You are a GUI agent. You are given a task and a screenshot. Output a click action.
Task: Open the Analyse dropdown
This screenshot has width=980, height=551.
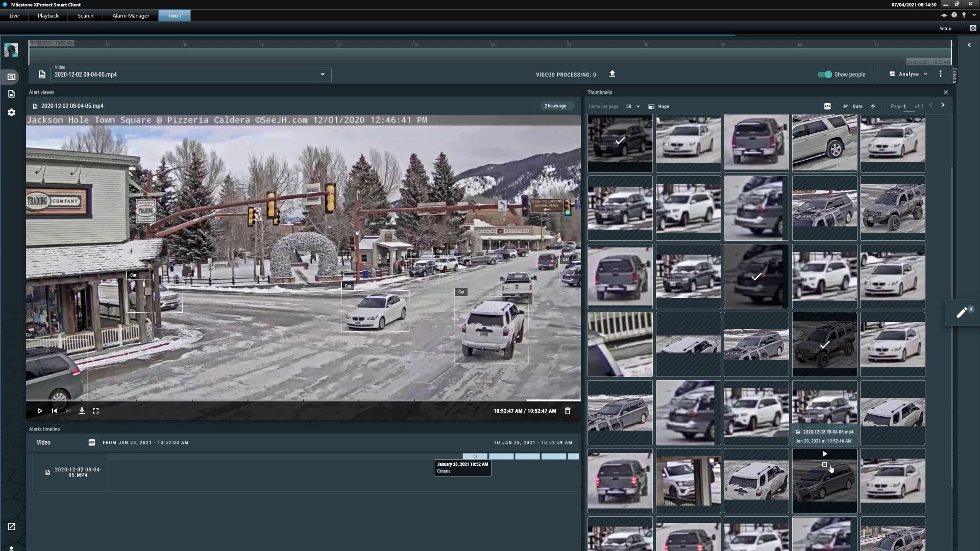coord(909,74)
